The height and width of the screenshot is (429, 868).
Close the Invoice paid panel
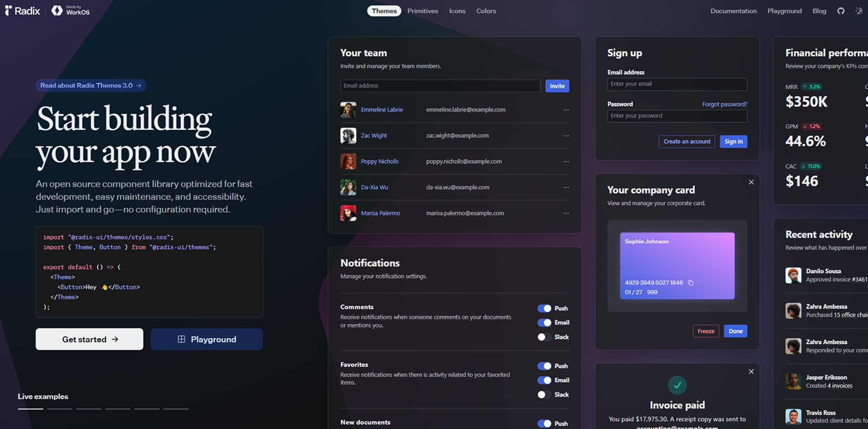pyautogui.click(x=751, y=371)
